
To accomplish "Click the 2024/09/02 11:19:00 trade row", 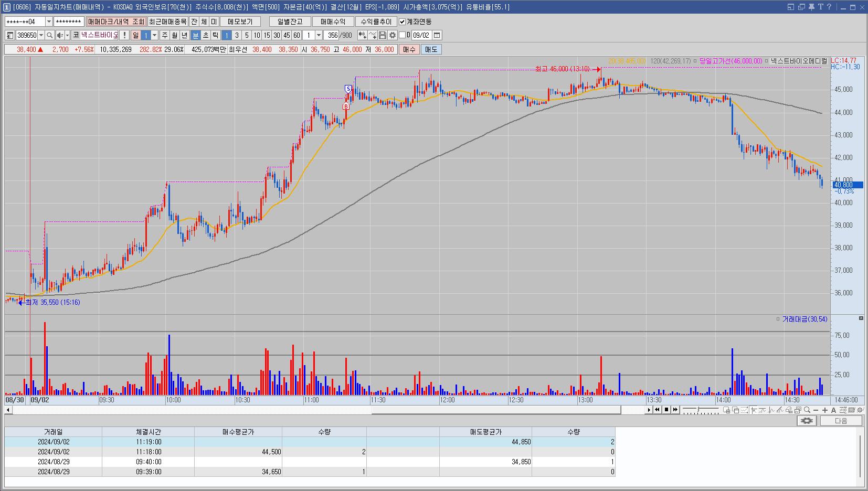I will click(x=310, y=442).
